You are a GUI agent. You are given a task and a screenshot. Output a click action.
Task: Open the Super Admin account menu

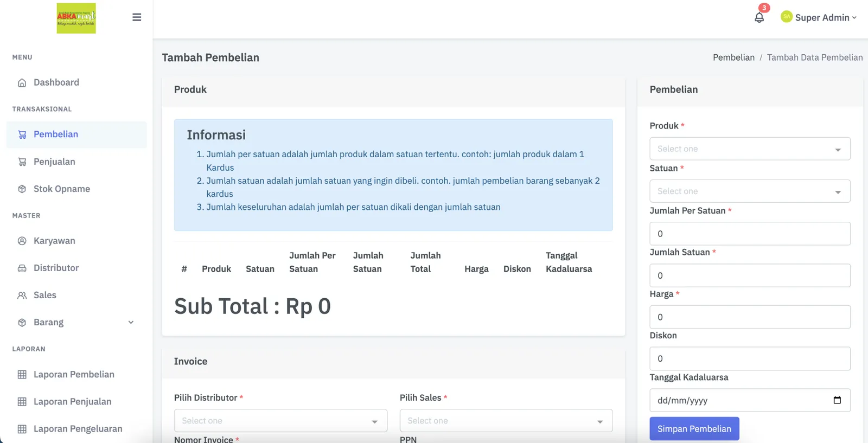819,17
